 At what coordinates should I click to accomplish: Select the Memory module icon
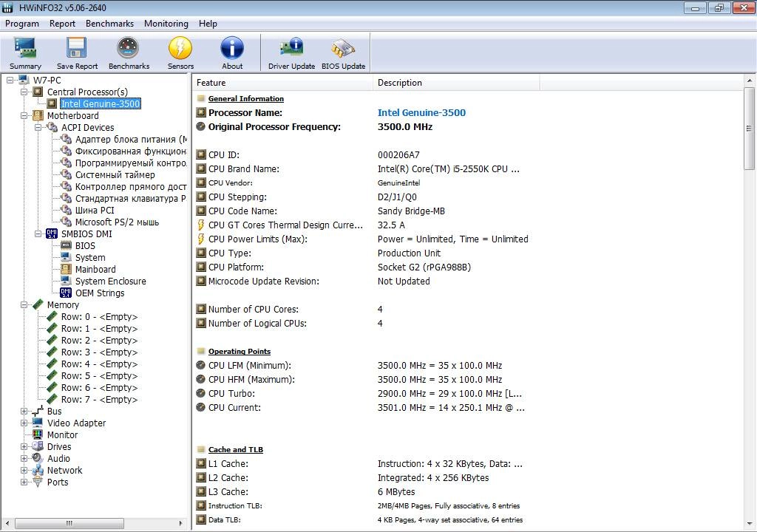(38, 304)
